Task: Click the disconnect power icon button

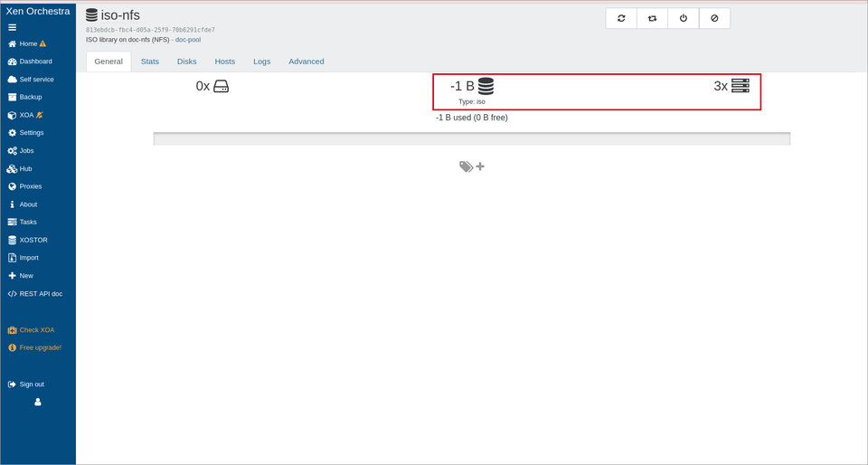Action: click(684, 18)
